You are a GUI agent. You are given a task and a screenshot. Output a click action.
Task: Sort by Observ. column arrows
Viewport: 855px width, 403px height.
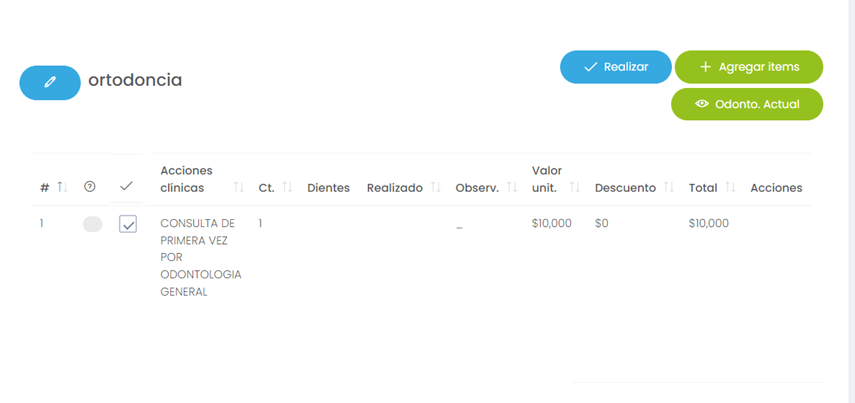pyautogui.click(x=512, y=187)
